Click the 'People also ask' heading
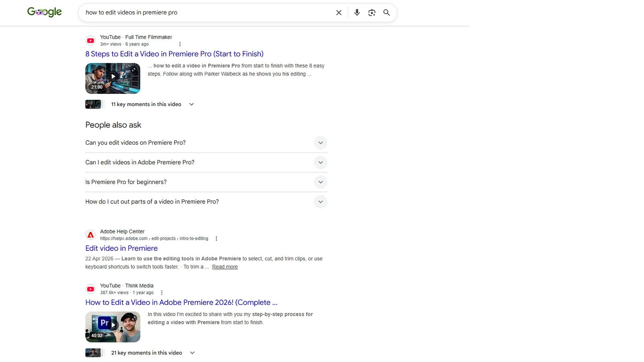 (113, 125)
